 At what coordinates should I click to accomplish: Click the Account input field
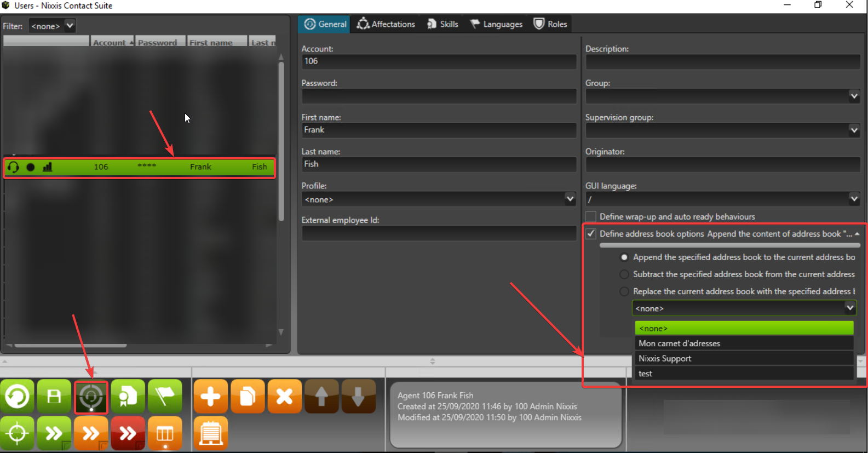pyautogui.click(x=439, y=61)
